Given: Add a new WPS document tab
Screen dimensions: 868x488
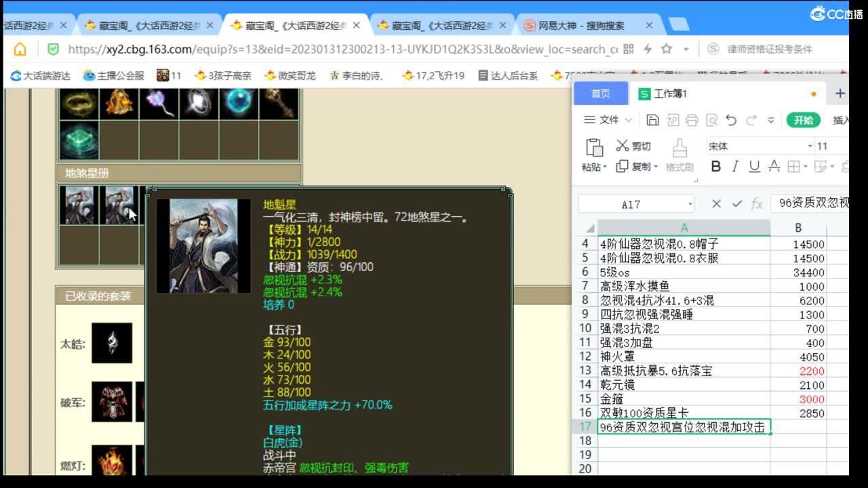Looking at the screenshot, I should pyautogui.click(x=840, y=94).
